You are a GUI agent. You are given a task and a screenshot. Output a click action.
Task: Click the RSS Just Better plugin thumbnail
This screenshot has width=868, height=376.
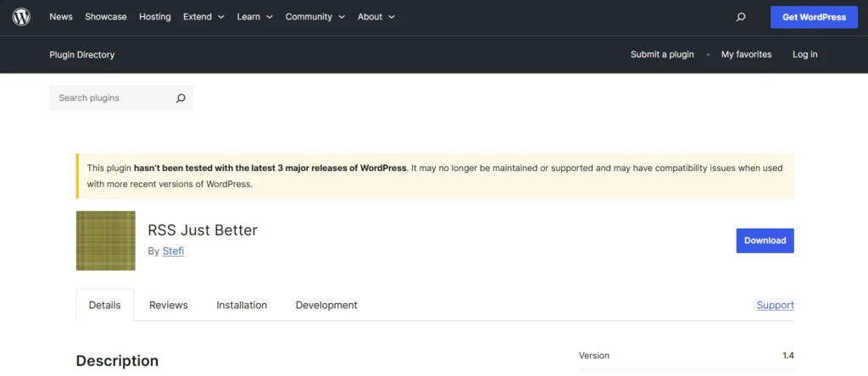pos(106,241)
